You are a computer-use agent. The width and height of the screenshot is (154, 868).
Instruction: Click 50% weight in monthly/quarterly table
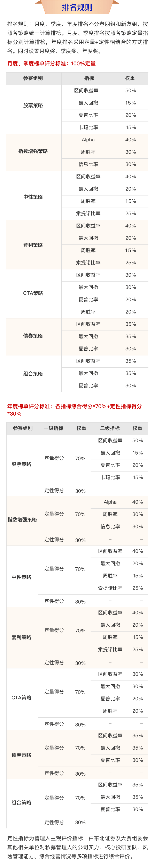pyautogui.click(x=130, y=91)
